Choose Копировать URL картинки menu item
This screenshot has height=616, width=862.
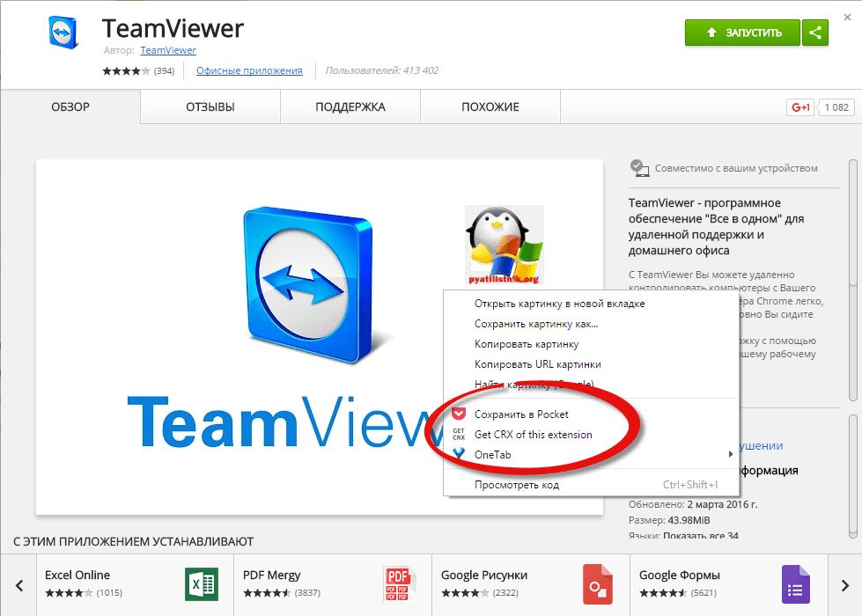point(592,364)
